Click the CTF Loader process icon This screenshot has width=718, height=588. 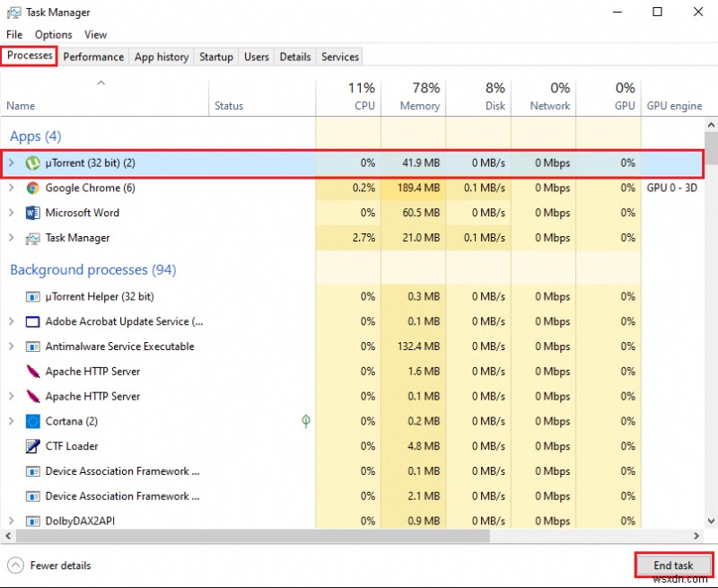(x=32, y=446)
